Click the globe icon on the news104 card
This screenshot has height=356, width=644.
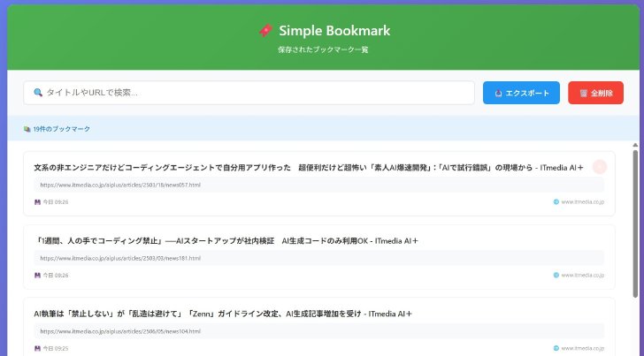pos(556,348)
